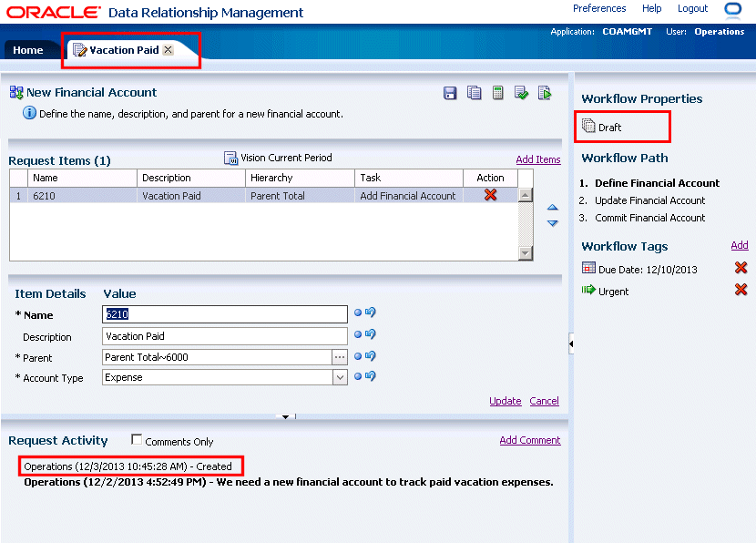The width and height of the screenshot is (756, 543).
Task: Delete the Urgent workflow tag
Action: pyautogui.click(x=741, y=290)
